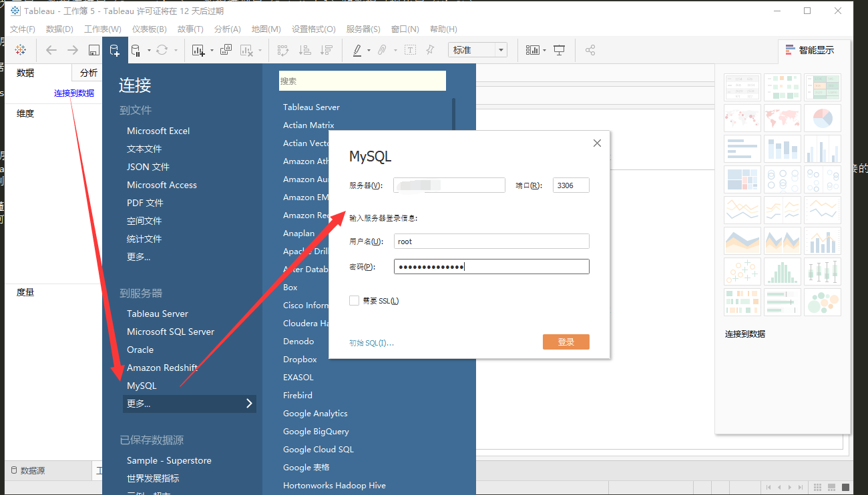Viewport: 868px width, 495px height.
Task: Click the connector 搜索 search box
Action: pyautogui.click(x=363, y=81)
